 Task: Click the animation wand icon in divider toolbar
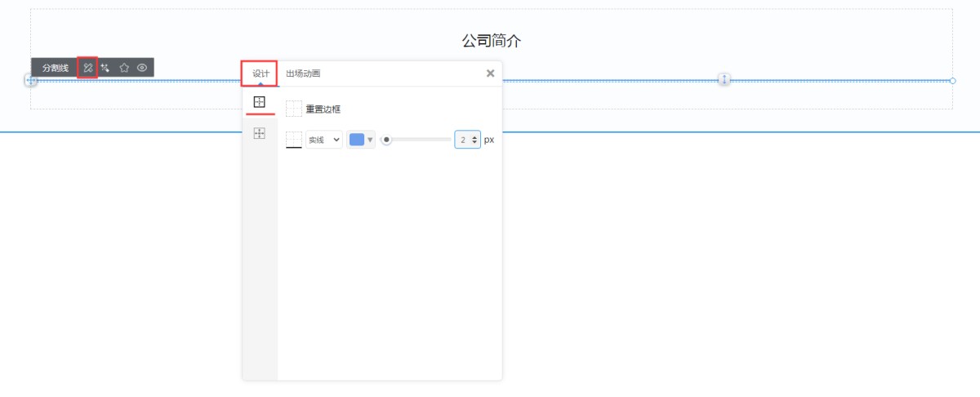pos(105,68)
